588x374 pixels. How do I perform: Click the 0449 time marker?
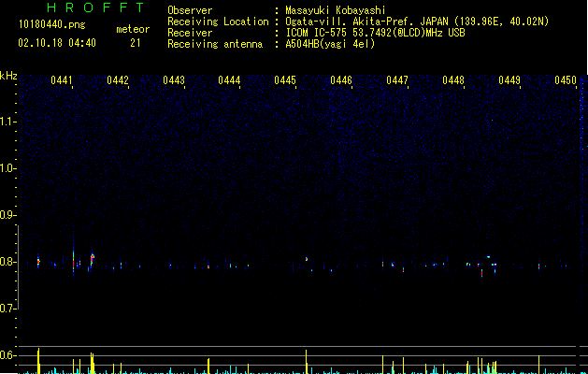tap(509, 80)
